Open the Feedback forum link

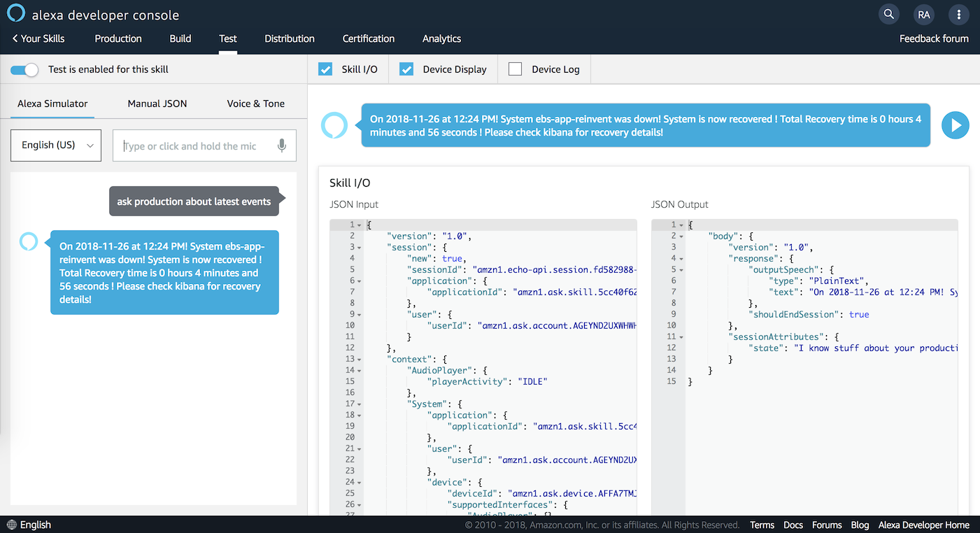tap(934, 38)
